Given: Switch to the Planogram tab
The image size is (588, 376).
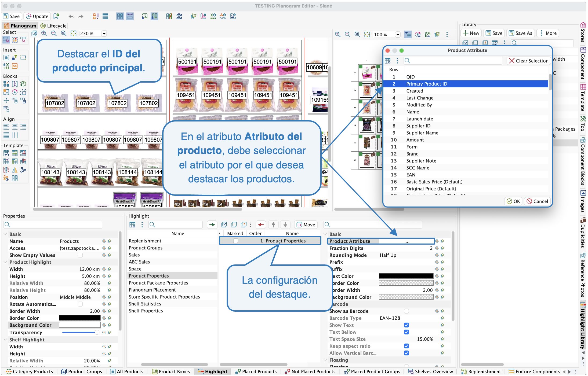Looking at the screenshot, I should point(20,26).
